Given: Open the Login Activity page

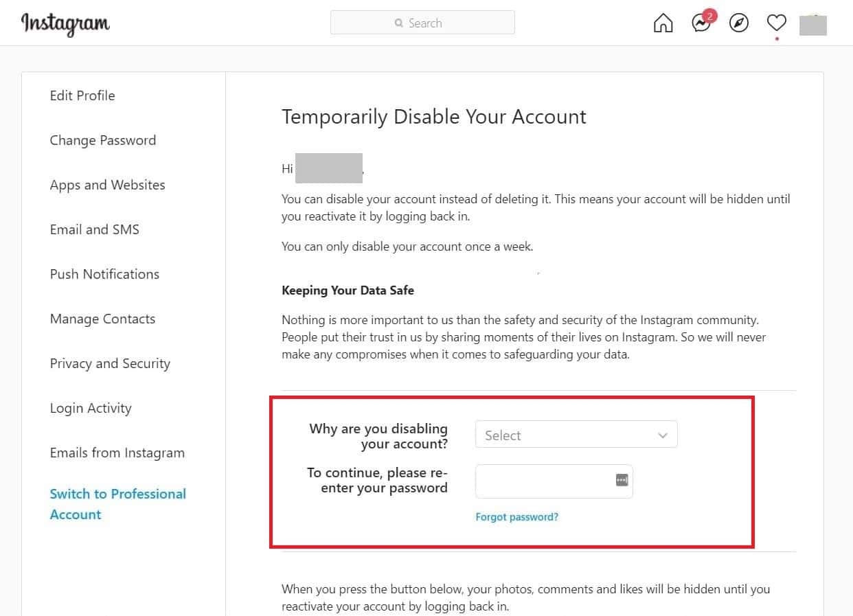Looking at the screenshot, I should coord(90,408).
